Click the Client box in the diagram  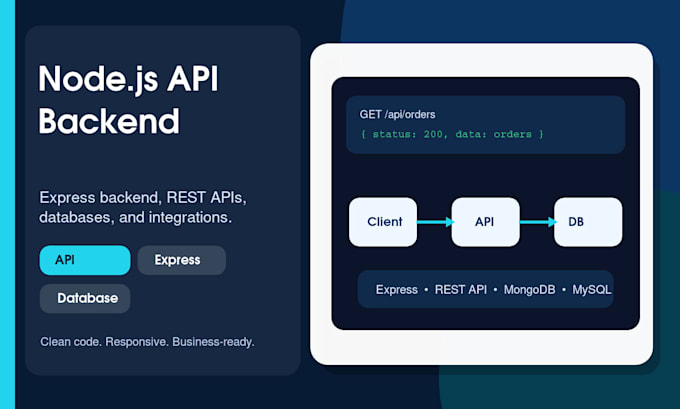383,222
